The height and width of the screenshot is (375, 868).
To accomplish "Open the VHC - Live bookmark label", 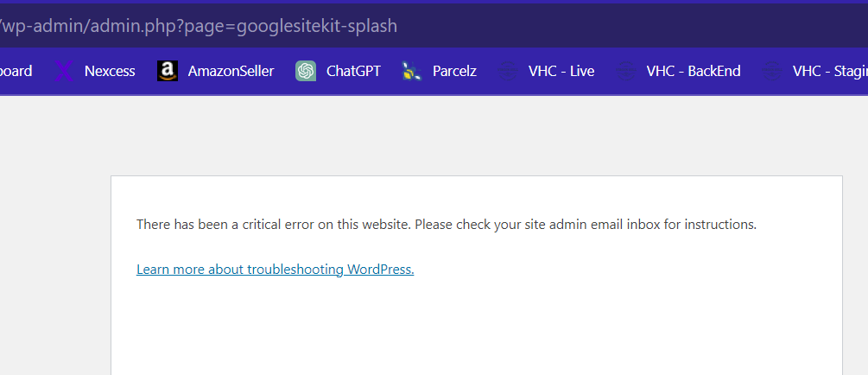I will [x=561, y=72].
